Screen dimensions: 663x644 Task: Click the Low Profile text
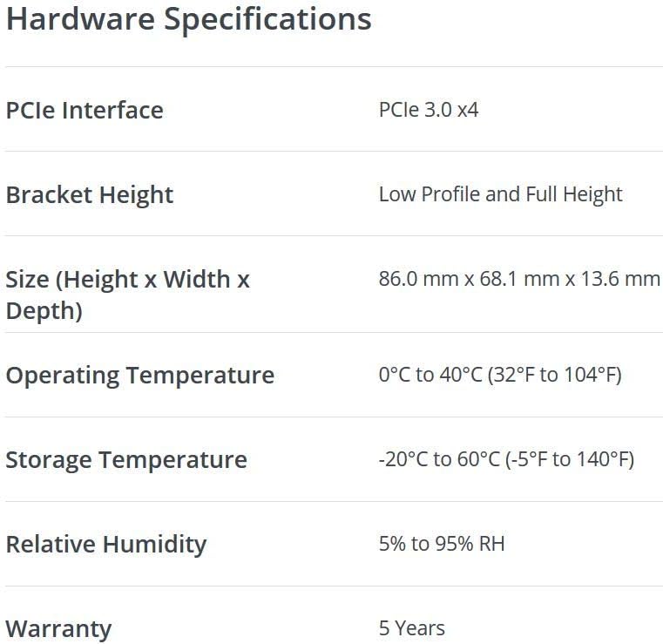[x=429, y=194]
